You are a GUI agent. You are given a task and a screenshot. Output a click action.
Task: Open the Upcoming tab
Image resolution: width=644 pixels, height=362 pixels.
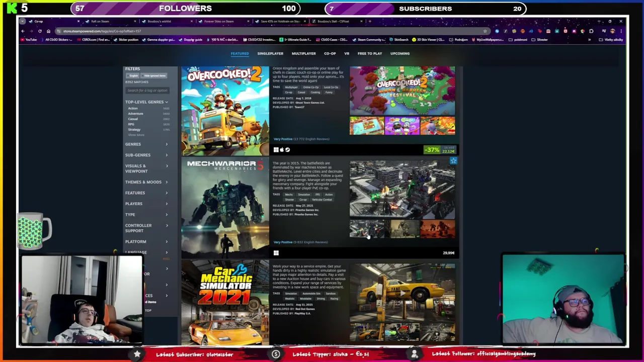click(x=400, y=53)
